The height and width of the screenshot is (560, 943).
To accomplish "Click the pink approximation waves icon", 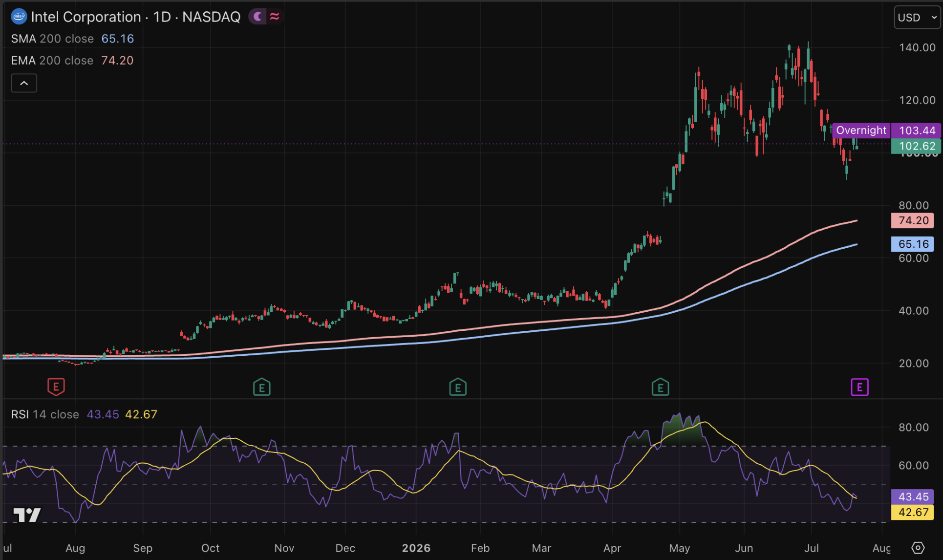I will [275, 17].
